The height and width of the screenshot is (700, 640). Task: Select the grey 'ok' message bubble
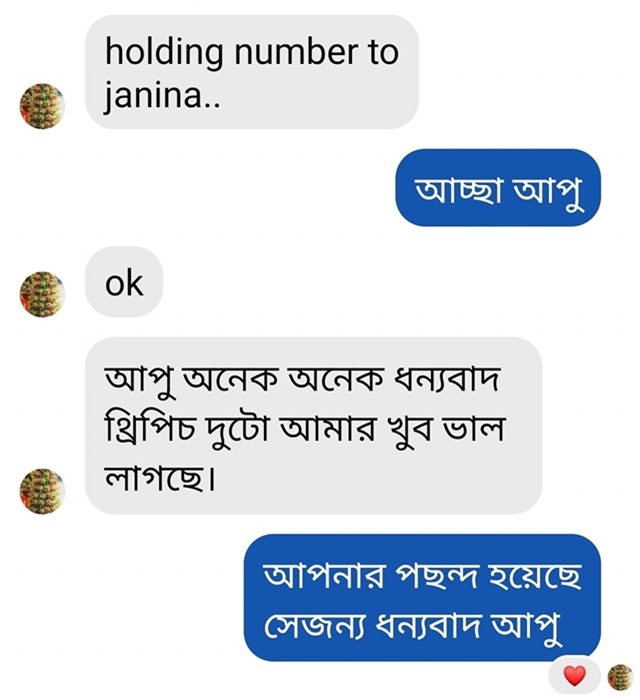coord(124,282)
